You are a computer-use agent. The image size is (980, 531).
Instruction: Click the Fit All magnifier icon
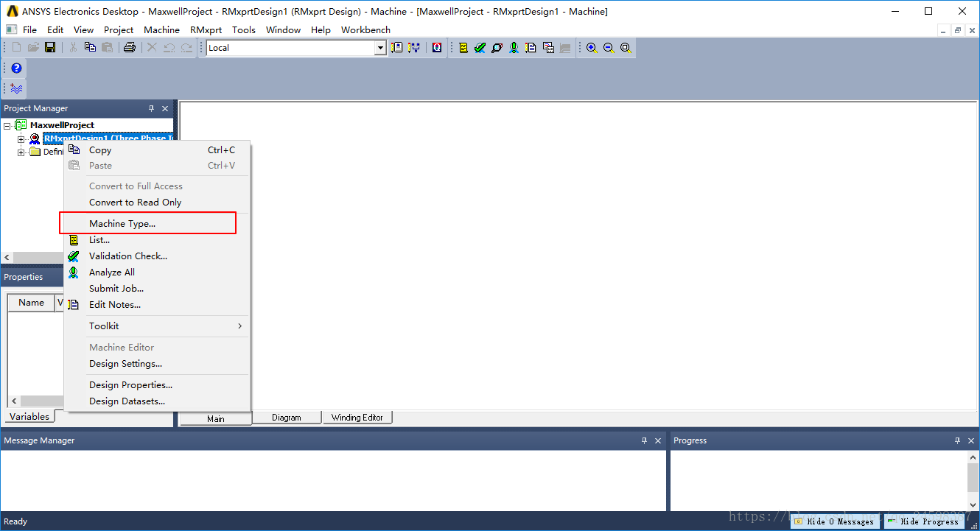[x=626, y=47]
